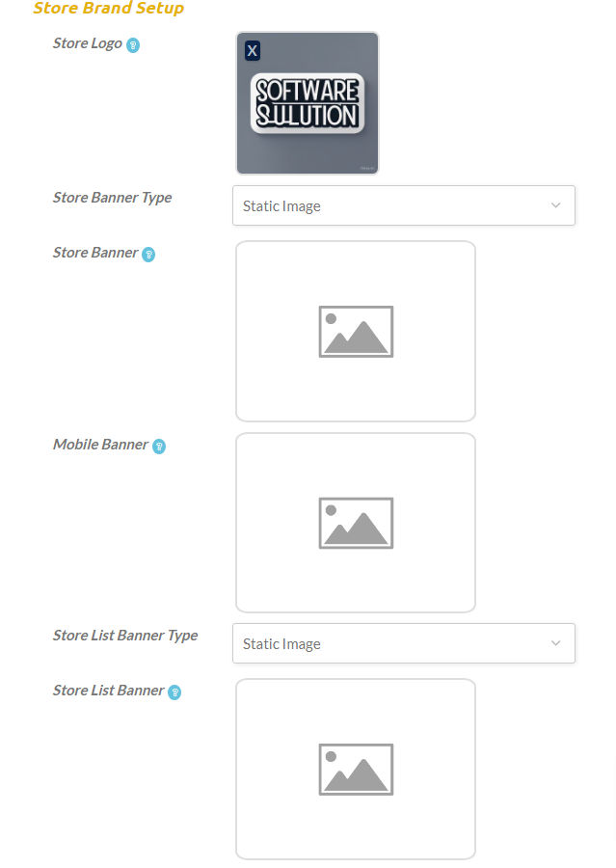
Task: Upload an image in the Store Banner box
Action: 356,331
